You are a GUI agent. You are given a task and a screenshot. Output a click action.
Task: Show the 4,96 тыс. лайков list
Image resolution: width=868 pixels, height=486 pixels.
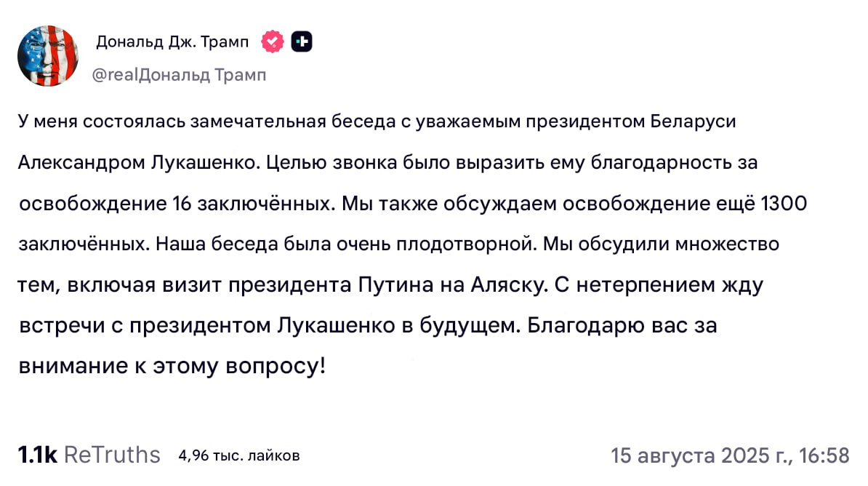coord(239,455)
